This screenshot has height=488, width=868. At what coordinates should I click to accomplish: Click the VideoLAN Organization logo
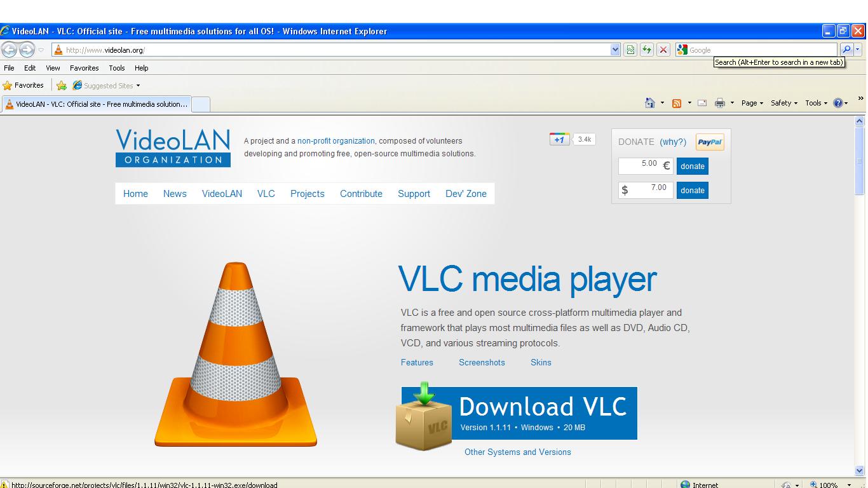pos(173,148)
